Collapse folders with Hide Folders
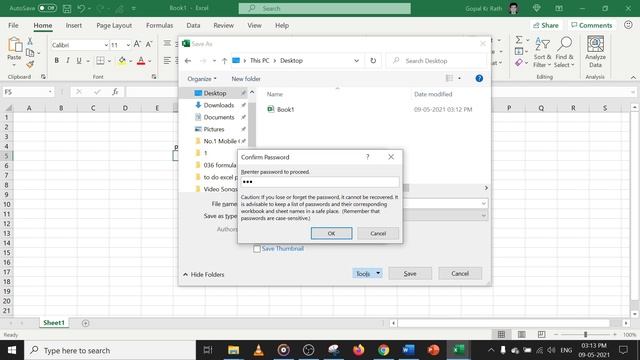 [x=204, y=274]
